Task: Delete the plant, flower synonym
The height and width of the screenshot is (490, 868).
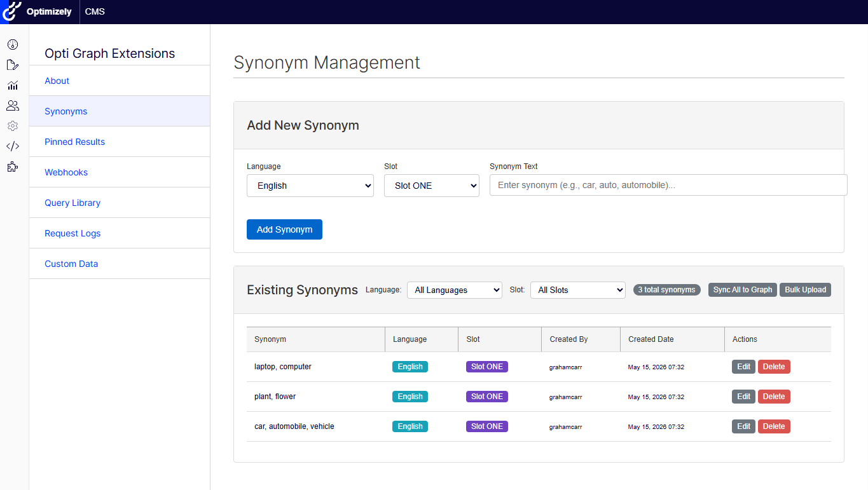Action: (x=774, y=397)
